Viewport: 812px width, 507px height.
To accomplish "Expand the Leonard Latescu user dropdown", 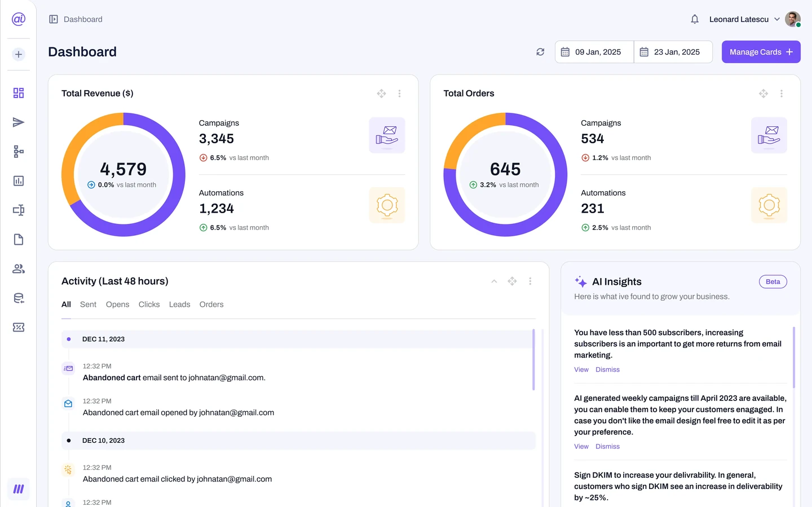I will [777, 19].
